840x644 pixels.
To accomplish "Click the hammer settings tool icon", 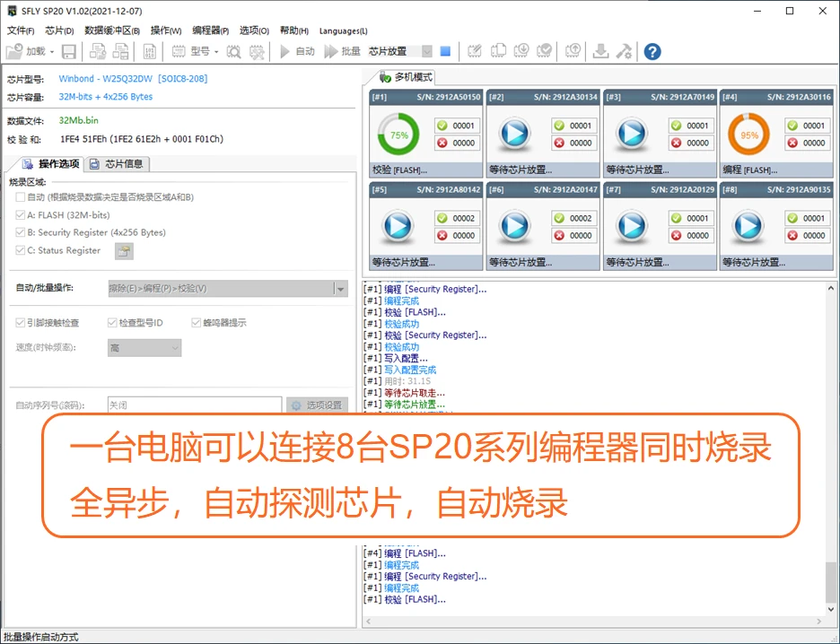I will [x=624, y=51].
